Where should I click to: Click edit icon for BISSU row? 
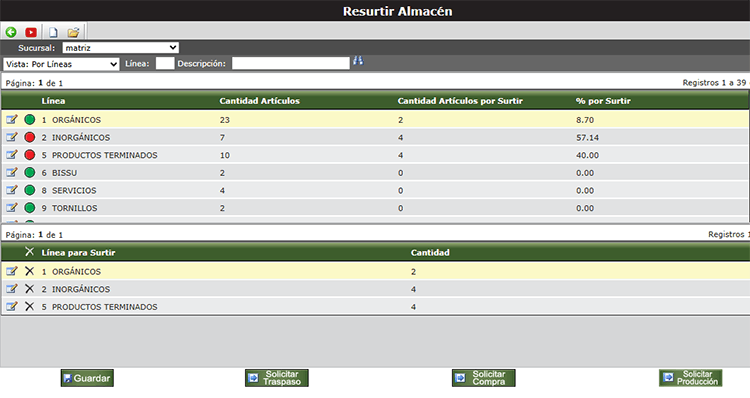12,173
